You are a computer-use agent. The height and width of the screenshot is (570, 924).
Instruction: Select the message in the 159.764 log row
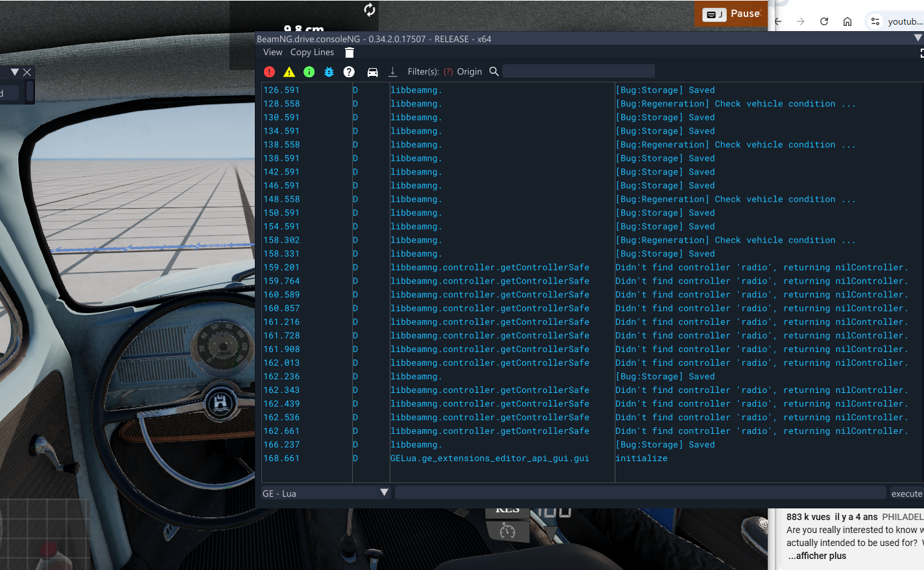pos(761,281)
